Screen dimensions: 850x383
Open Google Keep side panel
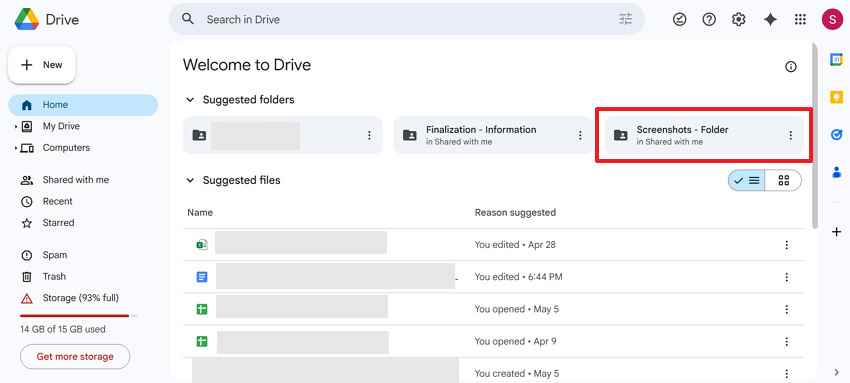coord(836,97)
